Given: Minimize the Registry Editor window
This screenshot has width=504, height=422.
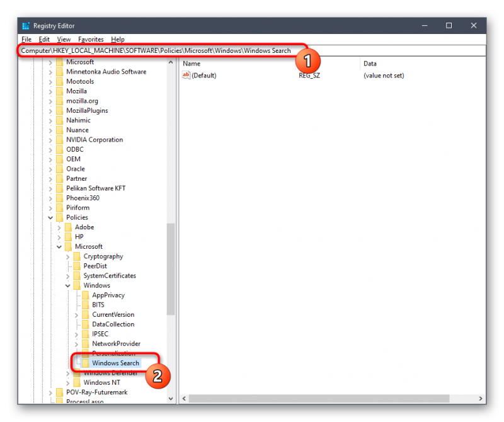Looking at the screenshot, I should tap(425, 25).
